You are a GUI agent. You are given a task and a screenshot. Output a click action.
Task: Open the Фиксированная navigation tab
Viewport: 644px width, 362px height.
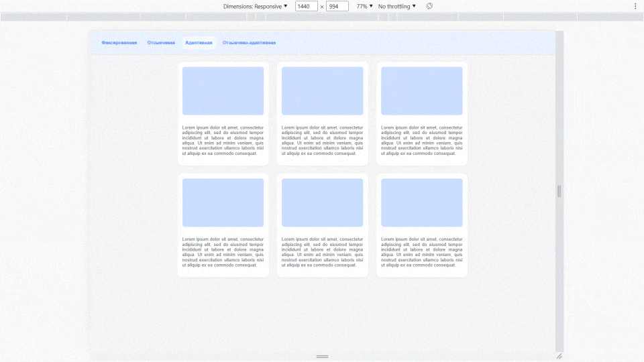tap(119, 43)
